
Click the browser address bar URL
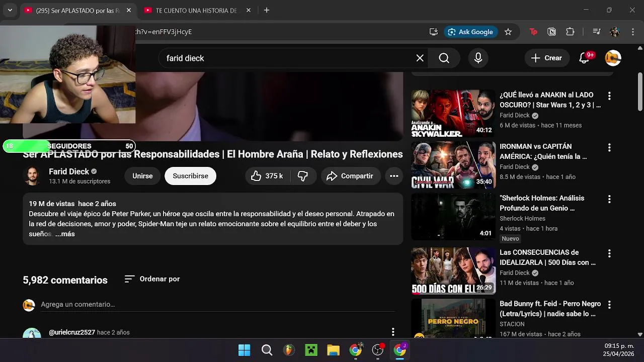[164, 32]
